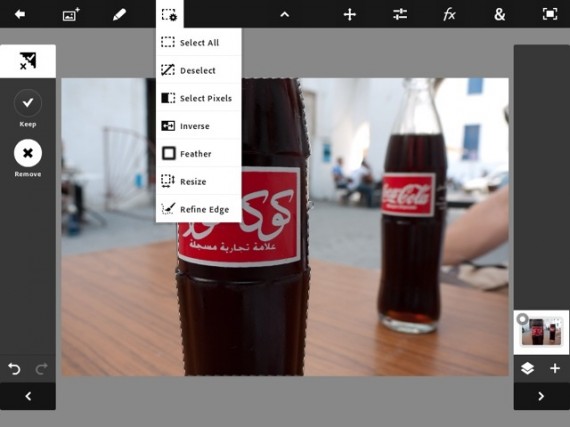Screen dimensions: 570x427
Task: Close the selection options menu icon
Action: tap(169, 15)
